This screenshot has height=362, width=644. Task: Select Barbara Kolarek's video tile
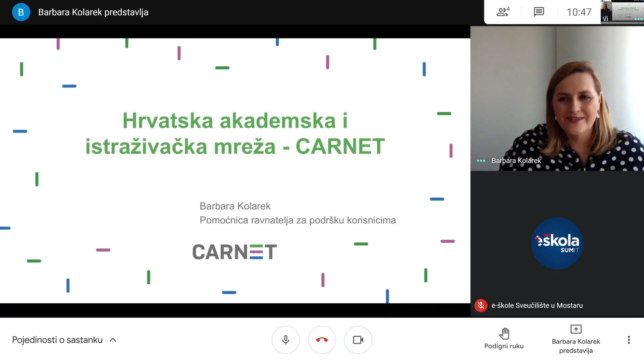[557, 99]
